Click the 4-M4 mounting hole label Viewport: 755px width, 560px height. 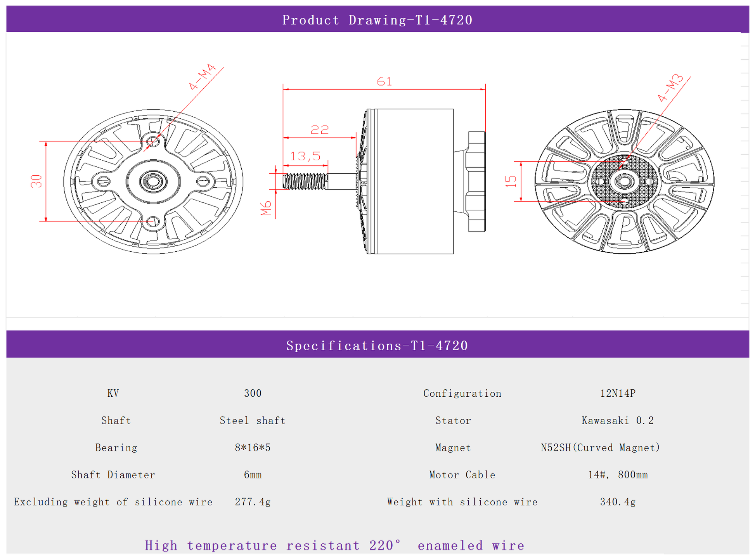(202, 76)
